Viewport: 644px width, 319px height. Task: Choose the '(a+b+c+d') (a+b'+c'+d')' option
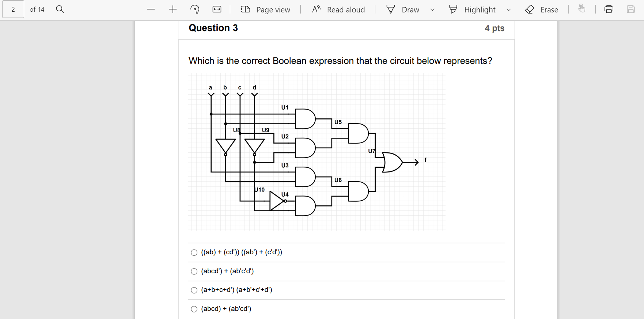click(194, 290)
